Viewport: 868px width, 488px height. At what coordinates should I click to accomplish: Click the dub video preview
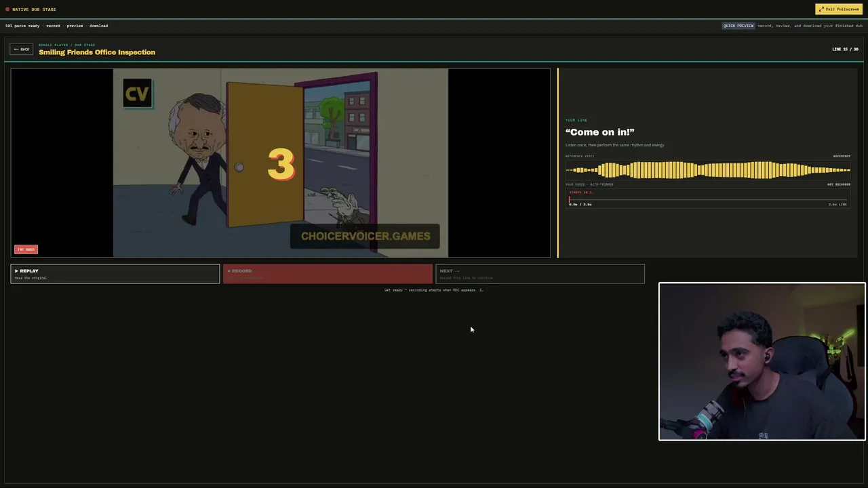coord(281,163)
